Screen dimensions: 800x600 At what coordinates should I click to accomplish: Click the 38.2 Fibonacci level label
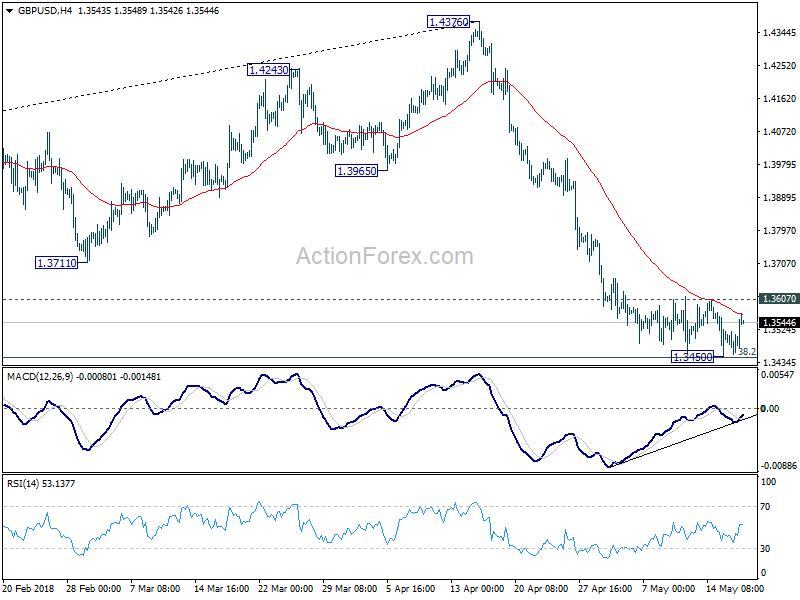[747, 352]
